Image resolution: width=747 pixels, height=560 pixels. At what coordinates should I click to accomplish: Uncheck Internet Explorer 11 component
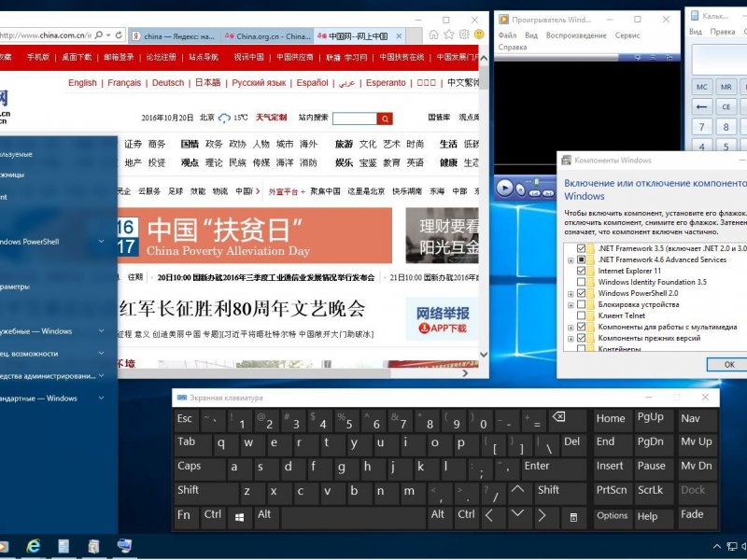click(581, 271)
